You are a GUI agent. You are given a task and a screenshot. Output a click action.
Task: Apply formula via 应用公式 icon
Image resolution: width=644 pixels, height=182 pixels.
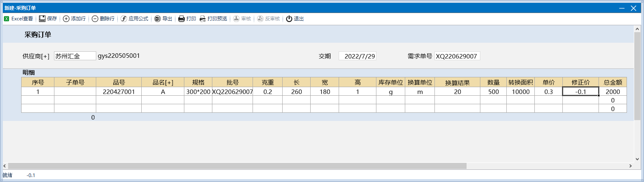tap(124, 19)
